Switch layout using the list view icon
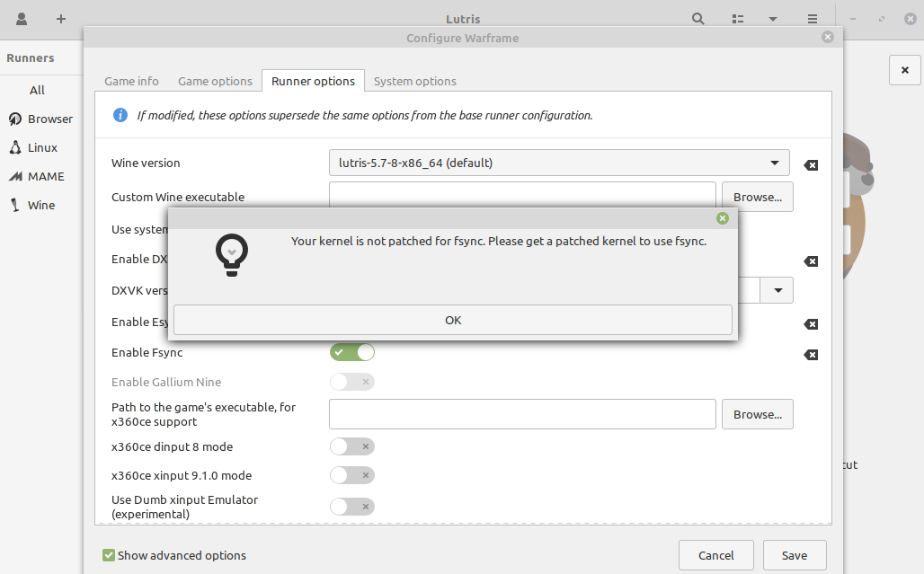 [x=737, y=19]
